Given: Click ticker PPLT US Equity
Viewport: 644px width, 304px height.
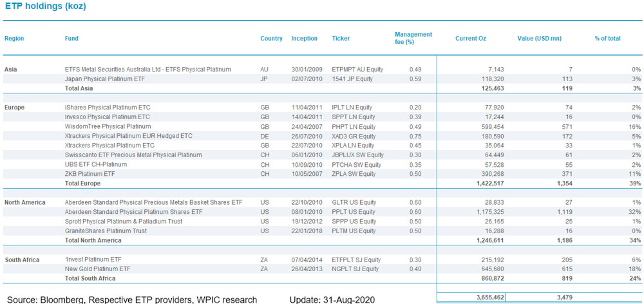Looking at the screenshot, I should [354, 212].
